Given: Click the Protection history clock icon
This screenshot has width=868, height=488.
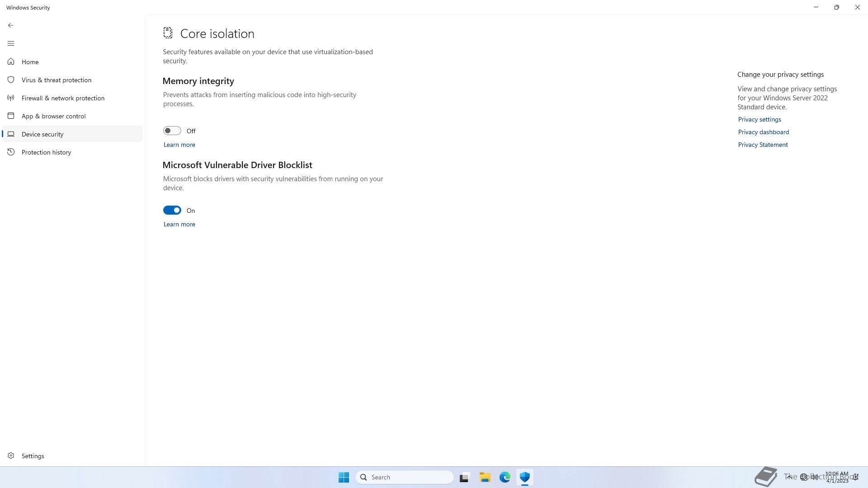Looking at the screenshot, I should [x=11, y=152].
